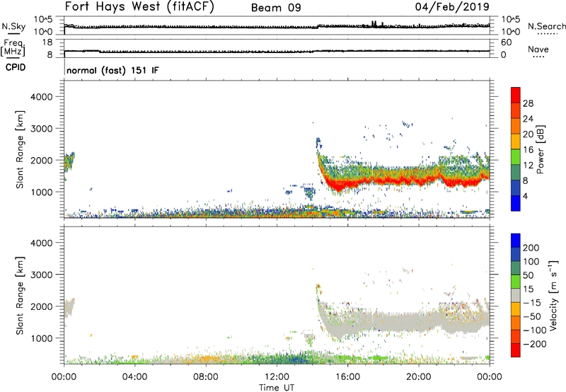Click the 'Velocity [m s⁻¹]' colorbar label

coord(553,296)
